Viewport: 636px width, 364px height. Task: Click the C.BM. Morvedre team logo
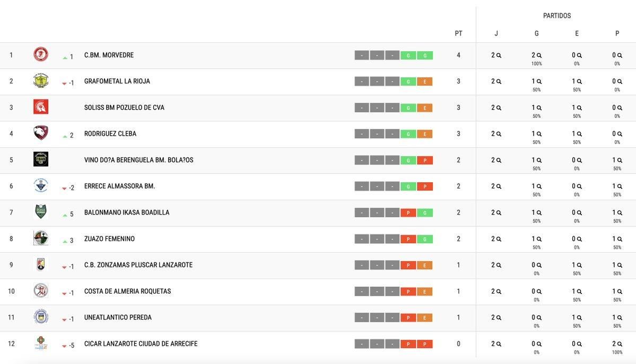click(x=41, y=55)
